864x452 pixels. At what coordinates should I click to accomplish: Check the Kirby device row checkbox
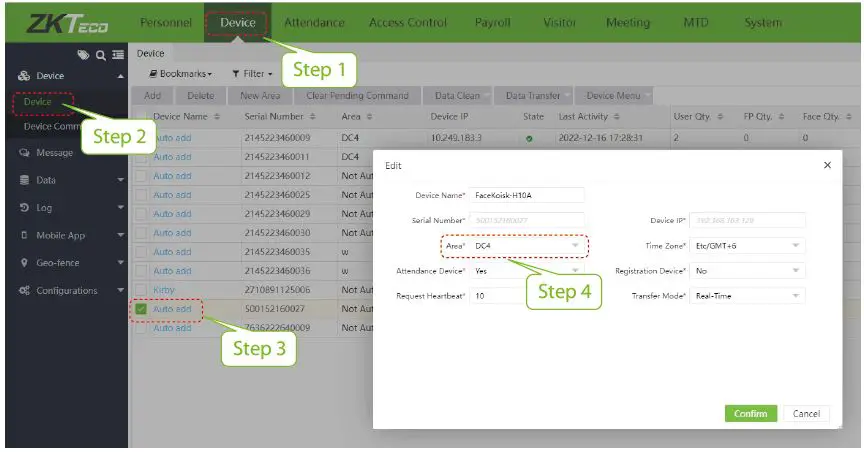pos(141,289)
